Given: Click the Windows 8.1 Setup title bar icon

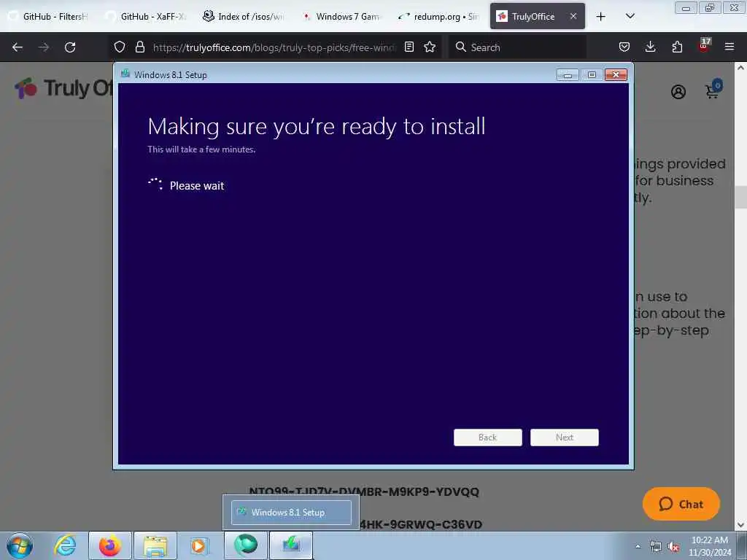Looking at the screenshot, I should (125, 74).
